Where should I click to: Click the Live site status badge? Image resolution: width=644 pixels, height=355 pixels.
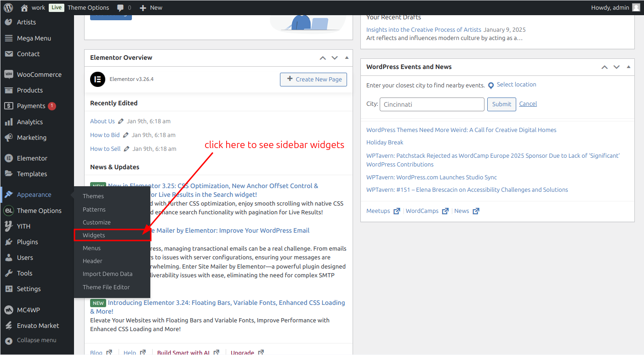(x=57, y=7)
